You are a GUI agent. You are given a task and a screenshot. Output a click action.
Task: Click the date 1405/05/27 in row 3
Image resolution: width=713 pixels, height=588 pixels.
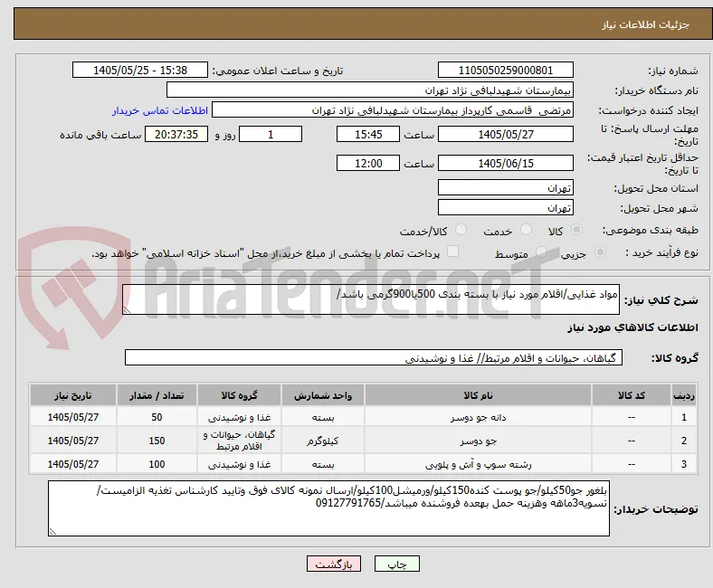coord(73,464)
